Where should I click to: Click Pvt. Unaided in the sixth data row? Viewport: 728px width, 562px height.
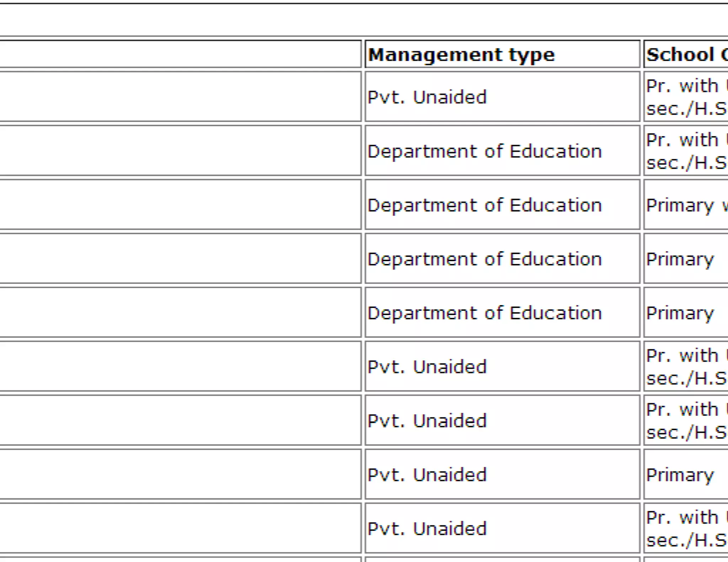(x=427, y=367)
